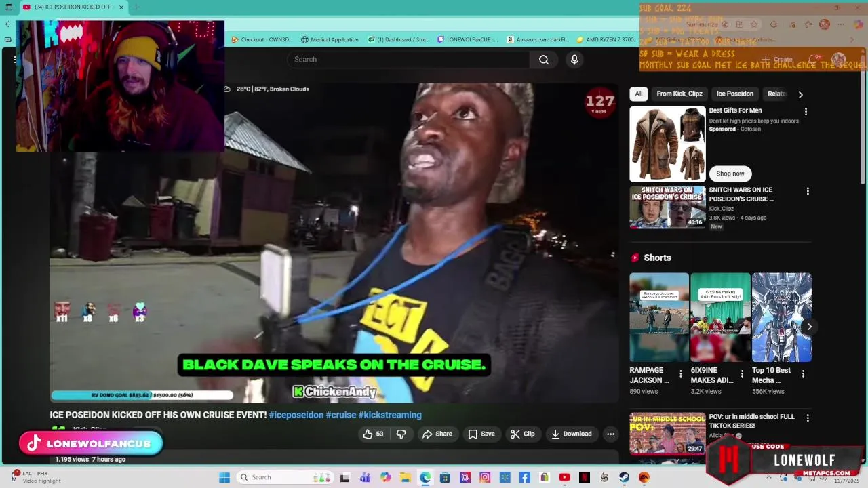Screen dimensions: 868x488
Task: Open options for middle school POV video
Action: pyautogui.click(x=807, y=418)
